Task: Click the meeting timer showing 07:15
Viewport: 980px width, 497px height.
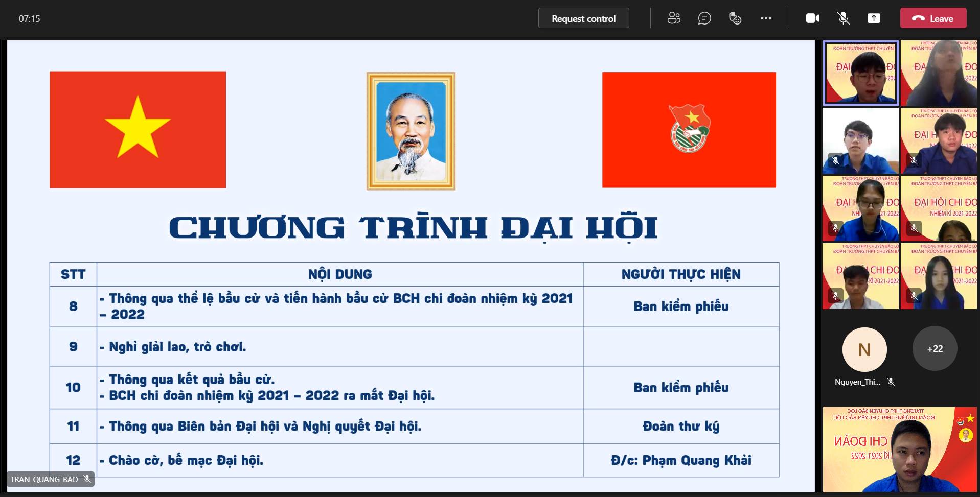Action: 29,19
